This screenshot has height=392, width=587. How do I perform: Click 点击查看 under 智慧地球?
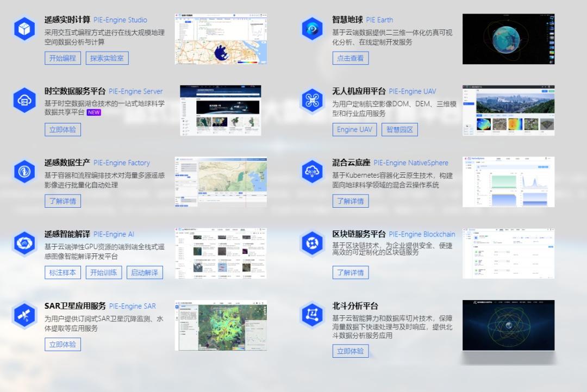(351, 58)
